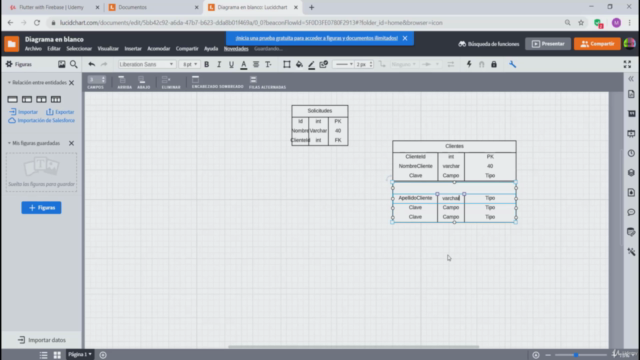The height and width of the screenshot is (360, 640).
Task: Open the Visualizar menu
Action: (108, 49)
